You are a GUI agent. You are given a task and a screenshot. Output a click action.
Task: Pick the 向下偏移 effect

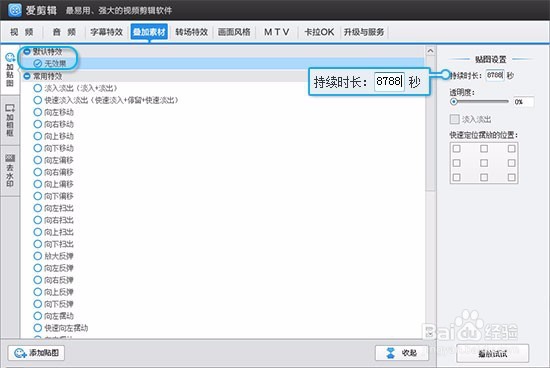coord(54,196)
